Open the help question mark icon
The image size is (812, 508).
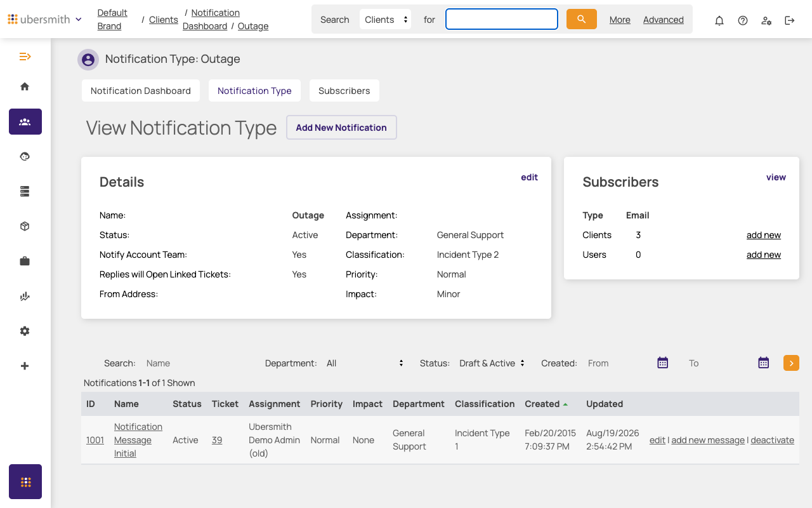743,20
